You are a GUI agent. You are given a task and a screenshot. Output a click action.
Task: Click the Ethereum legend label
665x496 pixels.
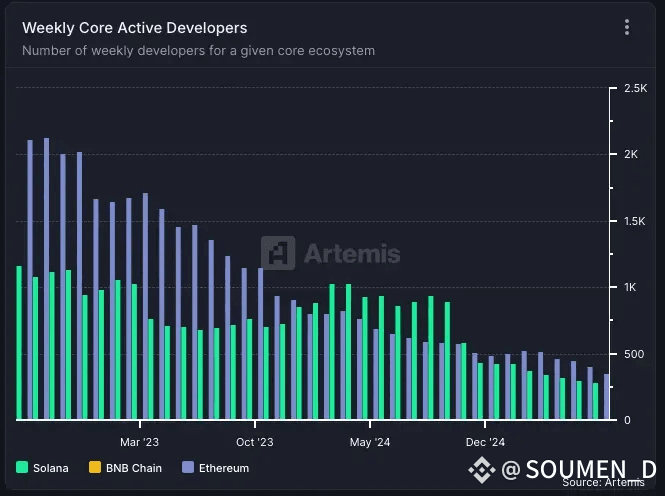pos(224,468)
